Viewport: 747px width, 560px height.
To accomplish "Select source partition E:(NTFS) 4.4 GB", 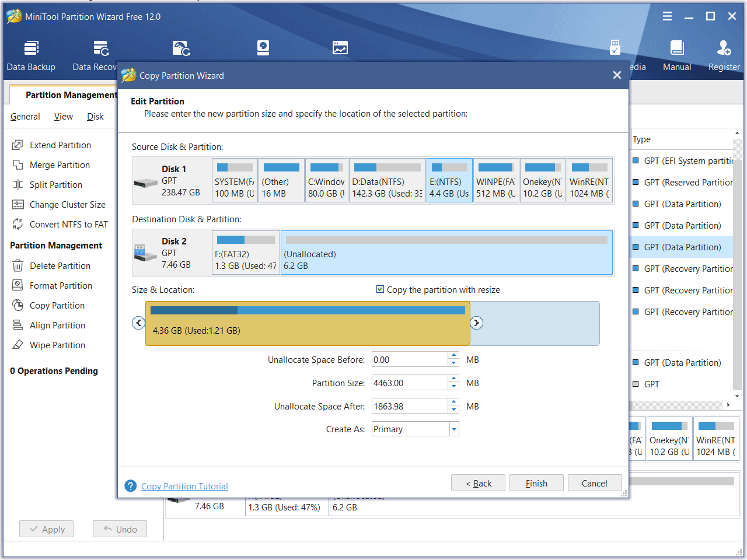I will pyautogui.click(x=449, y=180).
